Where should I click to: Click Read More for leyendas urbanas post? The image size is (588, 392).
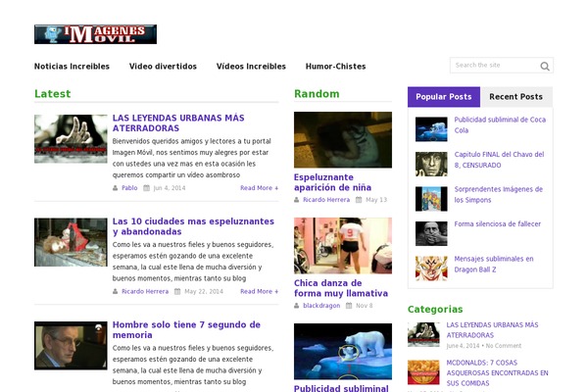click(x=259, y=188)
